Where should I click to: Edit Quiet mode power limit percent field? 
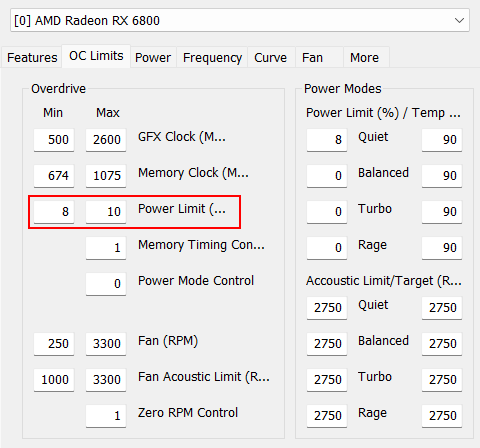coord(327,140)
